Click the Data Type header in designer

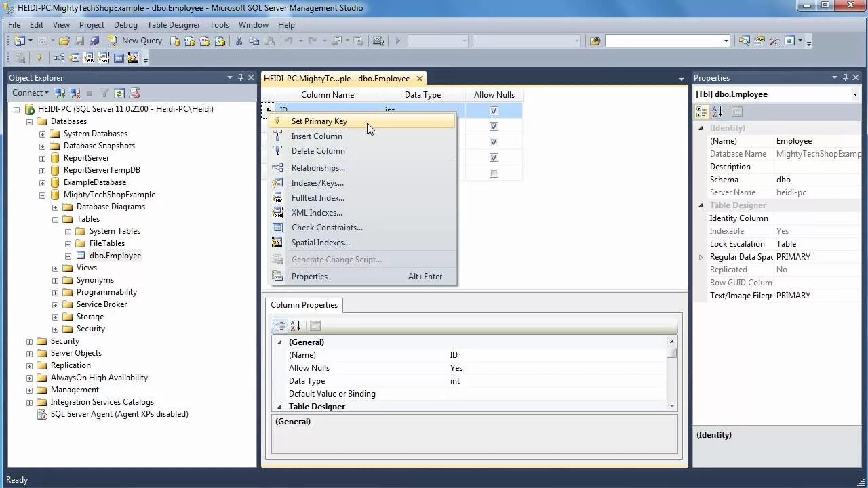tap(422, 95)
